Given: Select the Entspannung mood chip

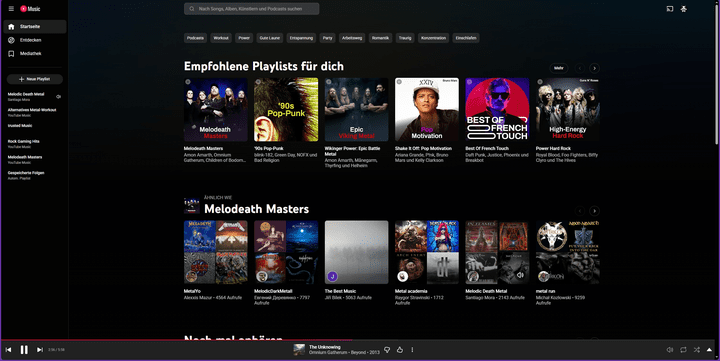Looking at the screenshot, I should tap(301, 38).
